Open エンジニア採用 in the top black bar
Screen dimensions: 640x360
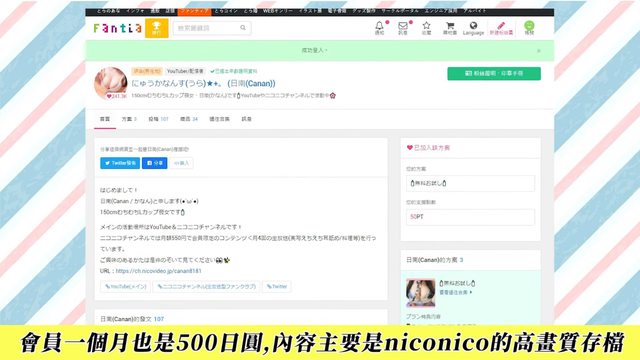point(441,11)
